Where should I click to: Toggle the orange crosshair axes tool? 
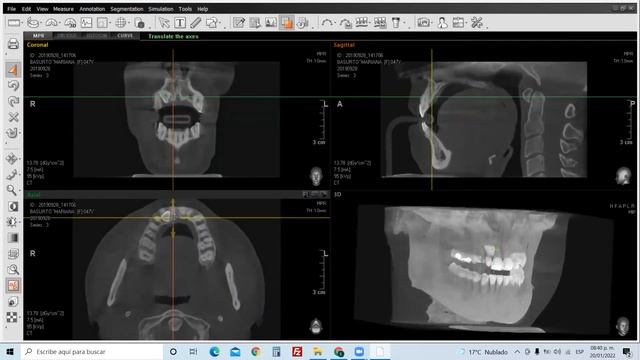(13, 285)
